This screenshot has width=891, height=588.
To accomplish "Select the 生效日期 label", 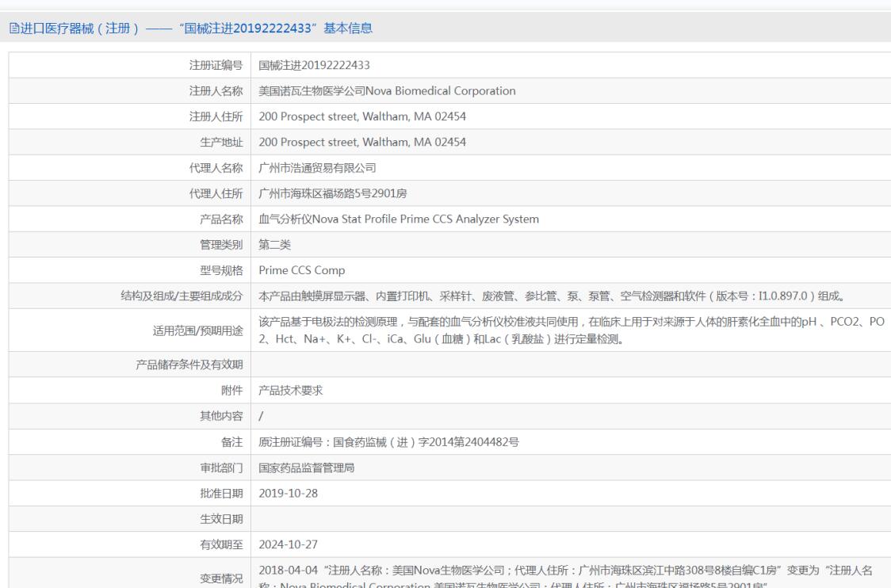I will 221,519.
